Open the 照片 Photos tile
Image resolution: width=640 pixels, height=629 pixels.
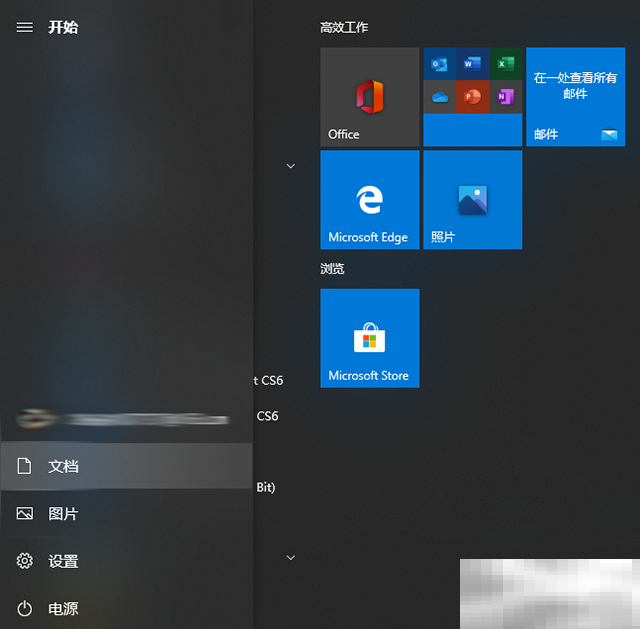[473, 200]
